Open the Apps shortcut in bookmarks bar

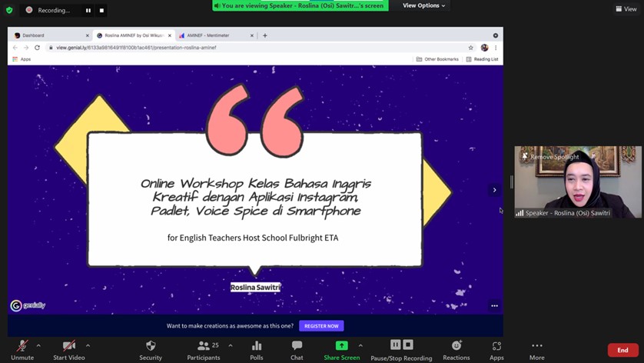click(x=22, y=59)
